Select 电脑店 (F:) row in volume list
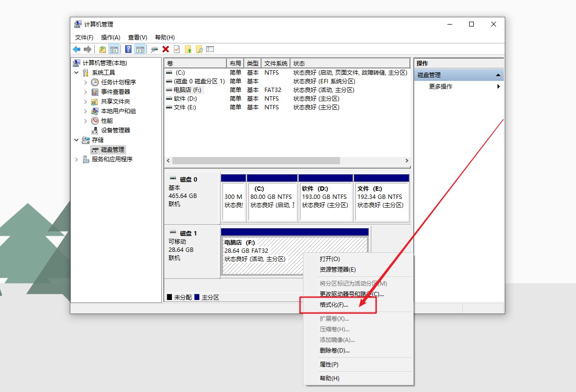This screenshot has height=392, width=576. click(x=188, y=90)
